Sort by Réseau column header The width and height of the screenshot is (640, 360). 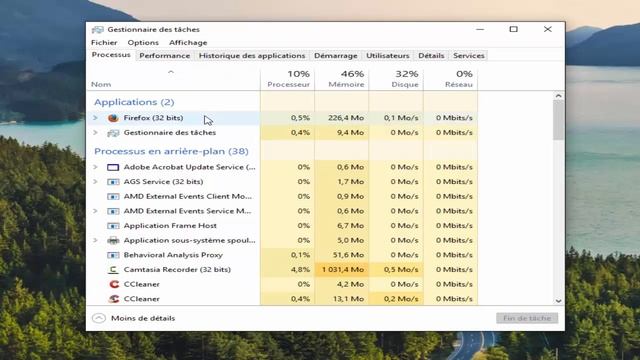[x=451, y=79]
